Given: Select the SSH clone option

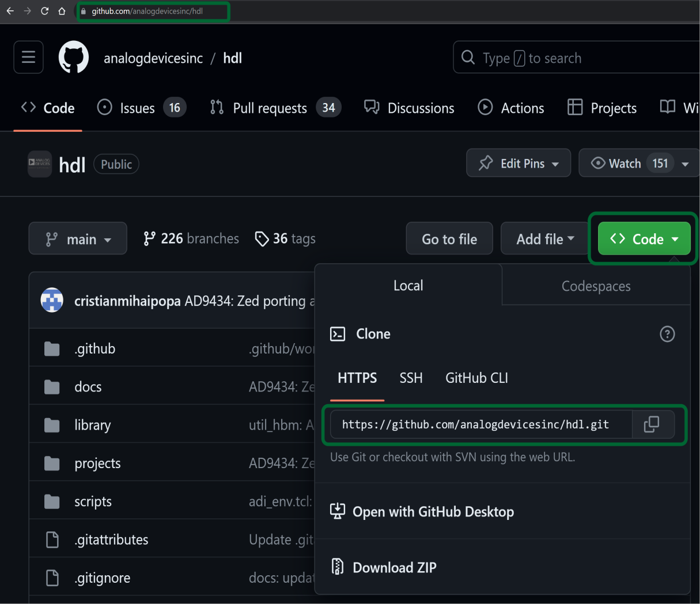Looking at the screenshot, I should [411, 378].
